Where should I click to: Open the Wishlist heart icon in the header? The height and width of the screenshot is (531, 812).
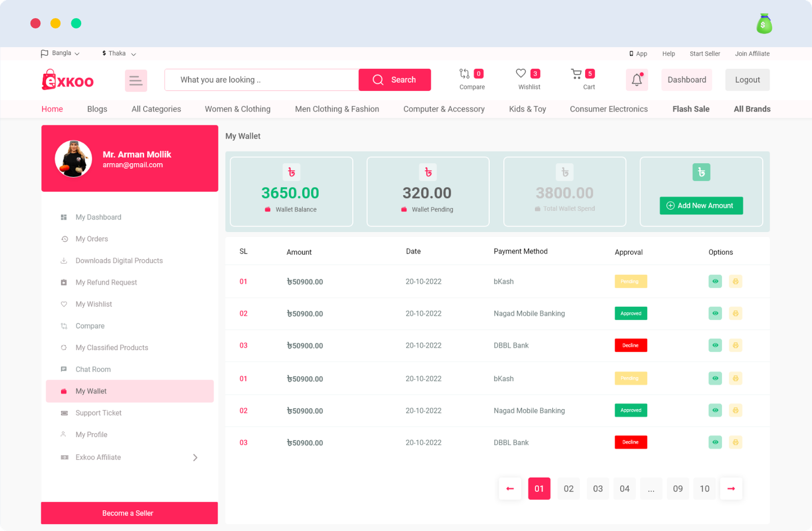pos(521,74)
